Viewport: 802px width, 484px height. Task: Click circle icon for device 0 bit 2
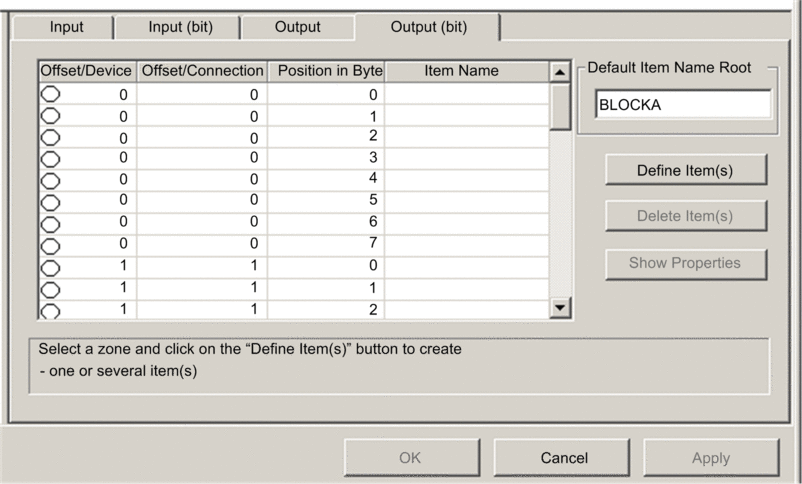pos(50,136)
